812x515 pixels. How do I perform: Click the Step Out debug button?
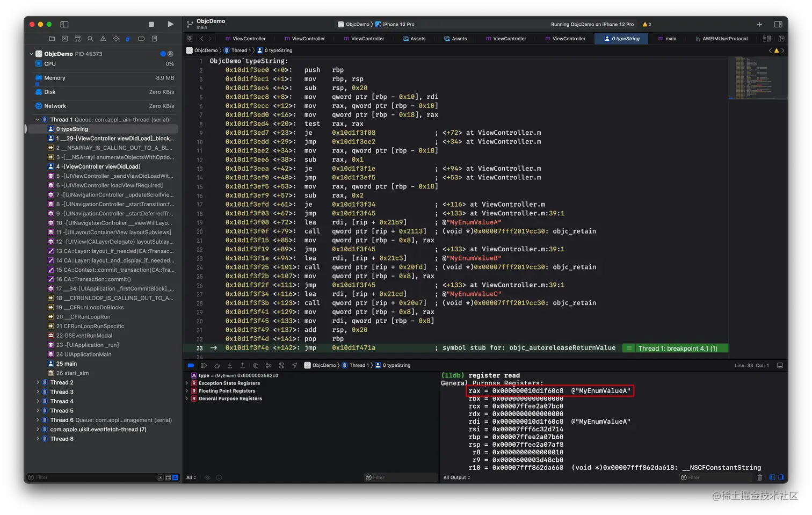click(x=243, y=365)
